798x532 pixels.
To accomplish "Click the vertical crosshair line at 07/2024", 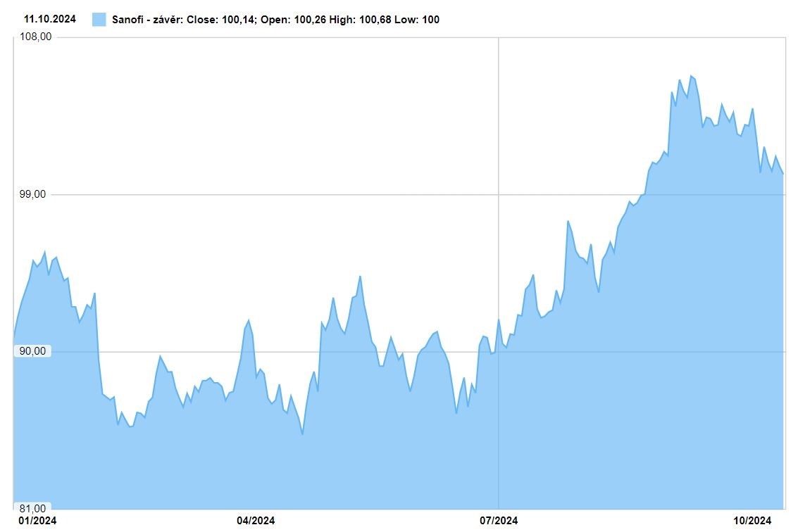I will [499, 211].
